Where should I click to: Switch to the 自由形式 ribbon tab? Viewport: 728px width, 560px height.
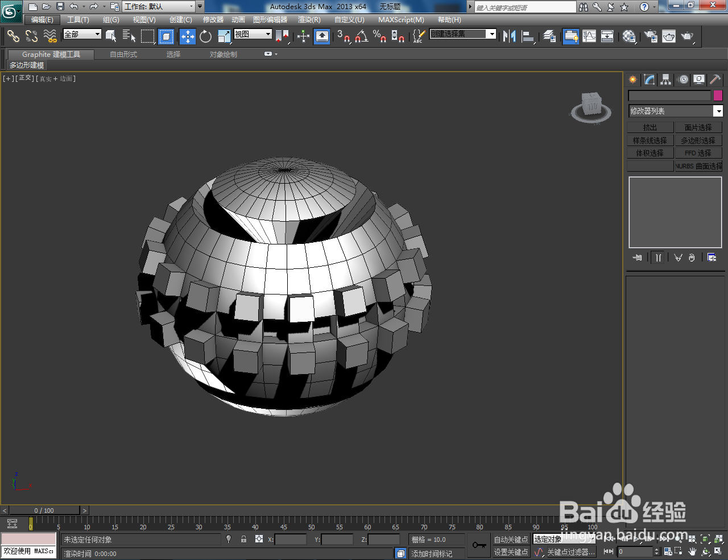[x=123, y=54]
